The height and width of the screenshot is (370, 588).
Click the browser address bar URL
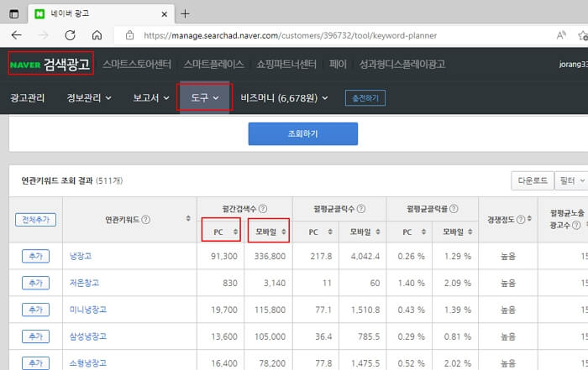[x=291, y=35]
